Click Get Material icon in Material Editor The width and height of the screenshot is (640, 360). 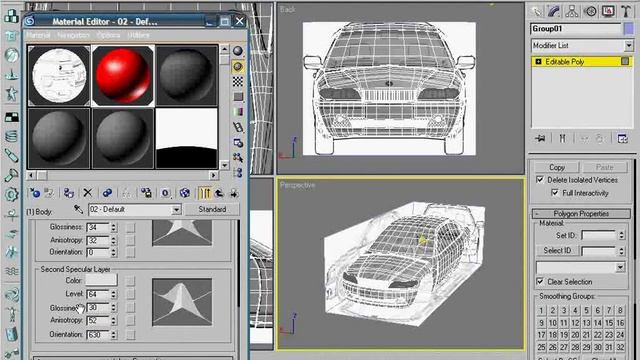click(35, 193)
